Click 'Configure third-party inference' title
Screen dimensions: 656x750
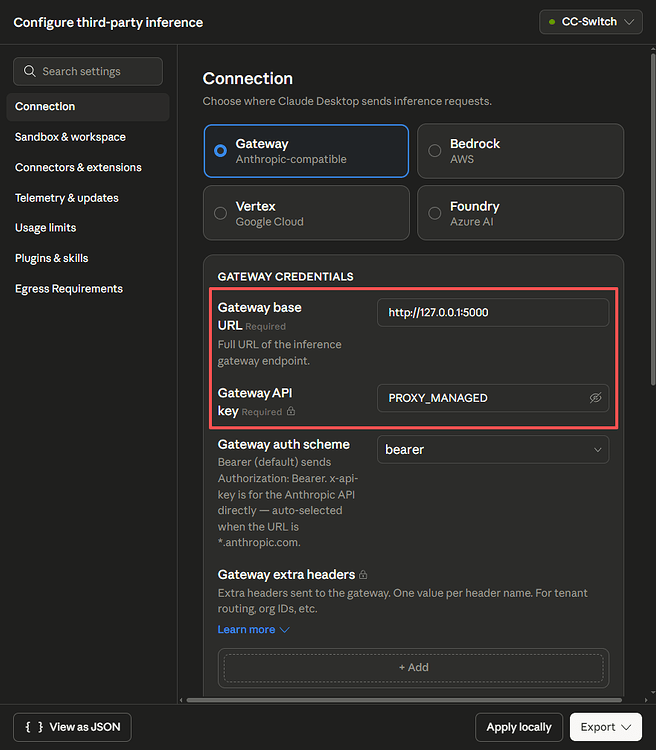pyautogui.click(x=108, y=22)
